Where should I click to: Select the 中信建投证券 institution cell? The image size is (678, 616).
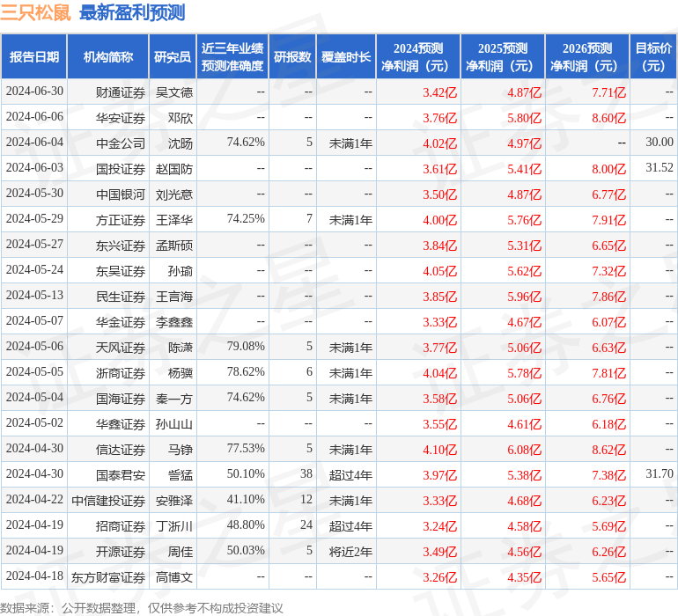coord(108,500)
